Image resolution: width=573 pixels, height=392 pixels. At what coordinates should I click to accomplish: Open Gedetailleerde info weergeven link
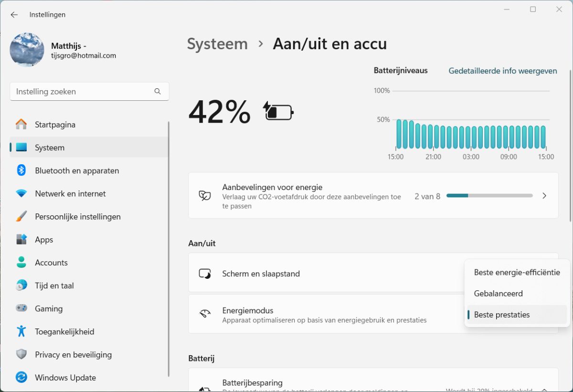click(503, 71)
